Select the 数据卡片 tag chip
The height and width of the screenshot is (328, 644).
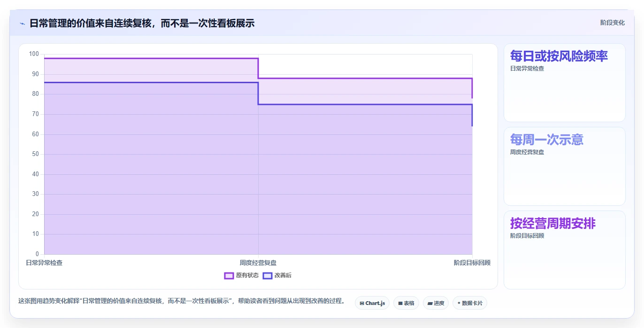click(470, 303)
